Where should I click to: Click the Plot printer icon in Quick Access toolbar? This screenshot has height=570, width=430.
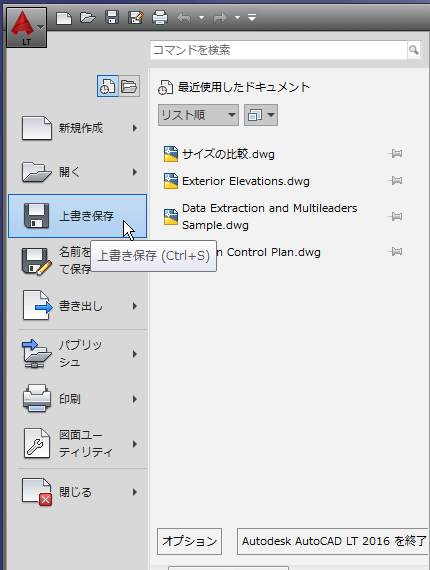point(160,17)
